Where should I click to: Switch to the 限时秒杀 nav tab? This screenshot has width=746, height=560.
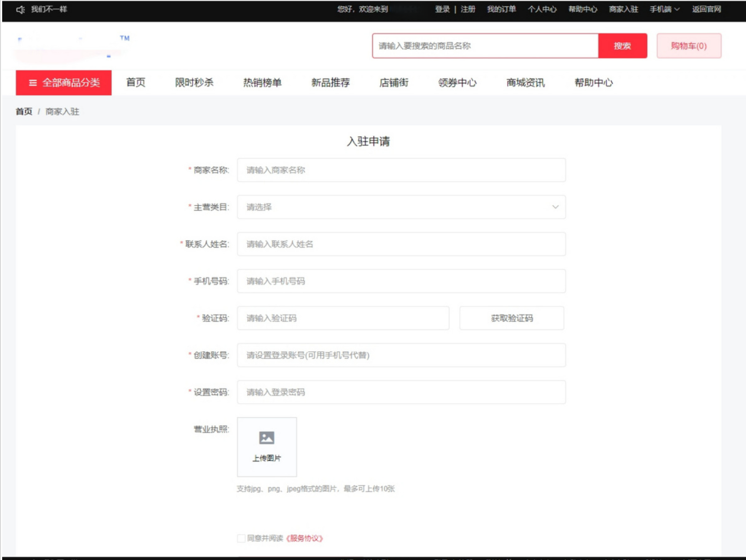coord(194,83)
